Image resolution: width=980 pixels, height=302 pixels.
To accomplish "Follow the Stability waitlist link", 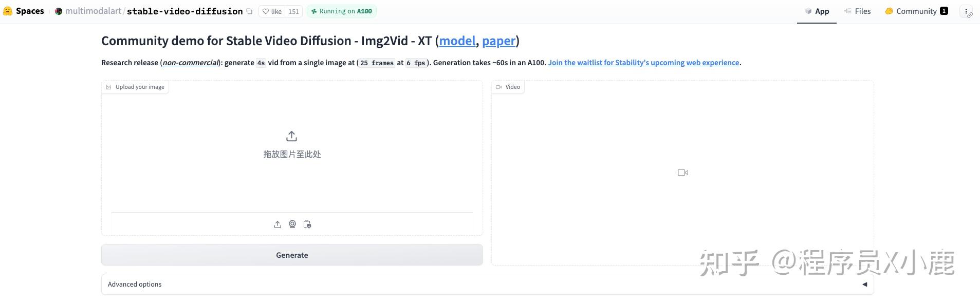I will 643,63.
